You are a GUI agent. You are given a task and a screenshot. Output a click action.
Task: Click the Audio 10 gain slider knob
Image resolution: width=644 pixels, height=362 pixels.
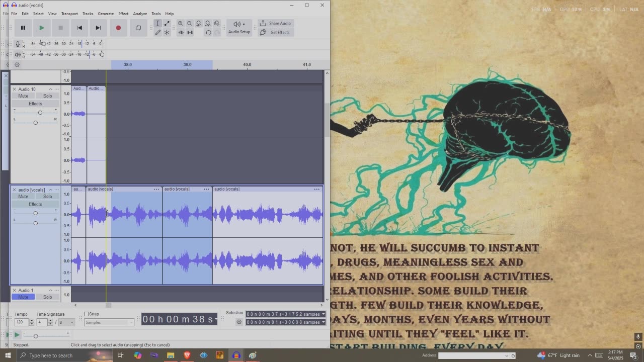click(x=40, y=113)
